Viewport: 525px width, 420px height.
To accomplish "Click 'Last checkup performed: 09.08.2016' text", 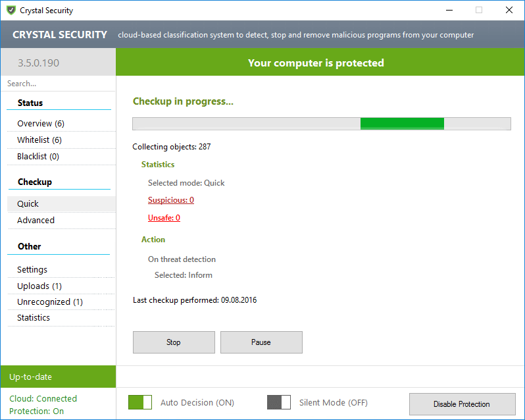I will click(x=195, y=300).
